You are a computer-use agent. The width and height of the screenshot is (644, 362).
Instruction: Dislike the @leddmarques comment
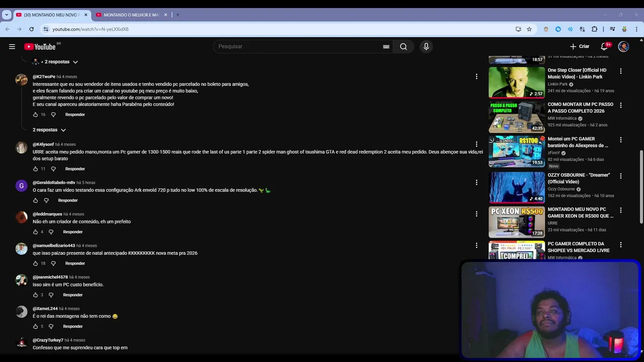(x=51, y=232)
